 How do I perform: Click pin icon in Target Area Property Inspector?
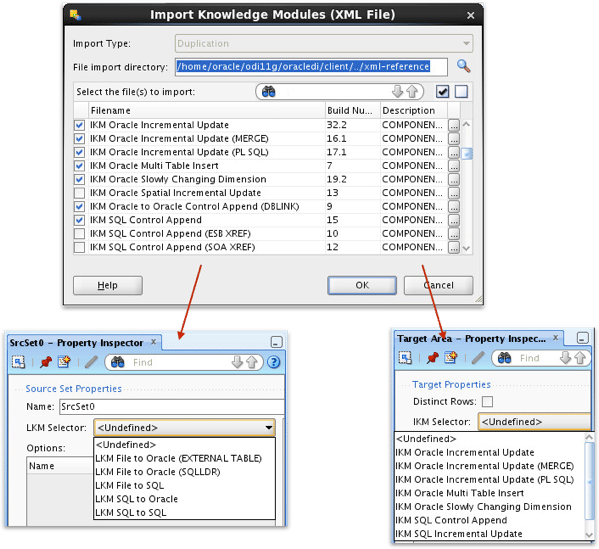(x=432, y=358)
